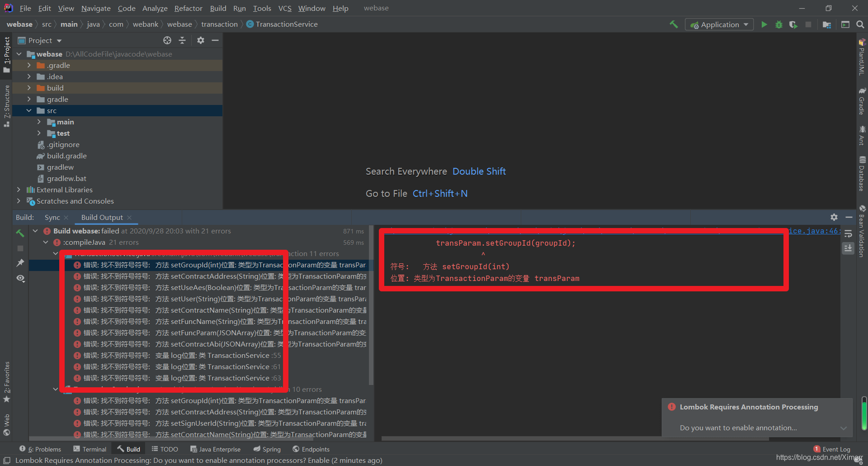Hide the Build tool window
868x466 pixels.
pyautogui.click(x=849, y=217)
